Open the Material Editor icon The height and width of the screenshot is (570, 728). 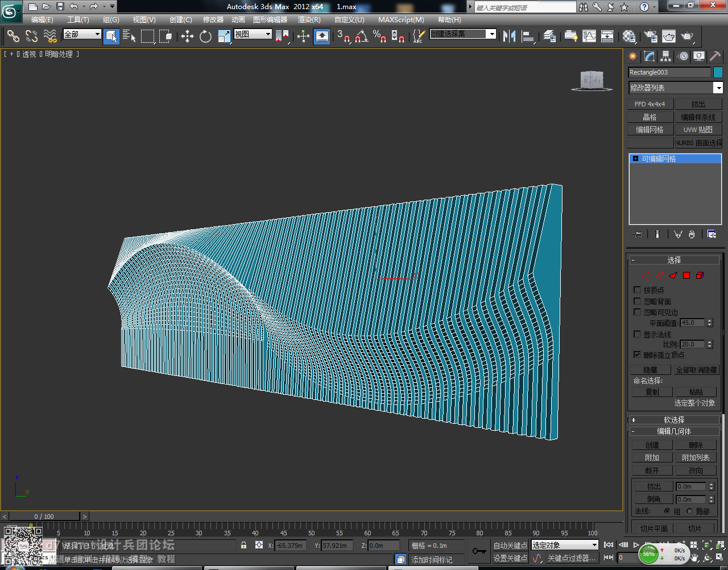pyautogui.click(x=629, y=36)
